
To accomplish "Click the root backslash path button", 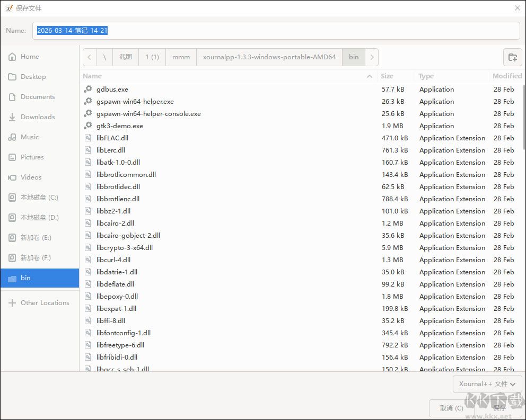I will [104, 57].
